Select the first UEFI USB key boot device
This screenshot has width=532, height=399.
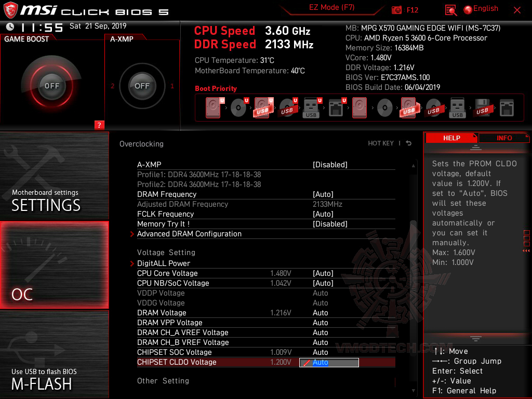click(312, 108)
